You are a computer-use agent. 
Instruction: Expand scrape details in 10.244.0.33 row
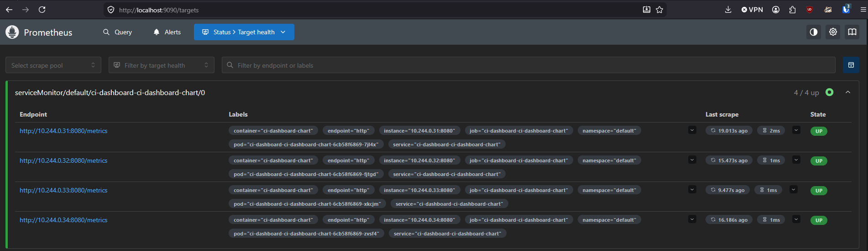point(794,190)
